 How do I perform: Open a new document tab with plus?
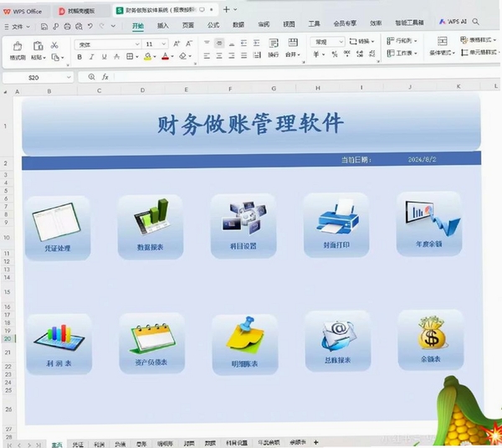[x=227, y=9]
